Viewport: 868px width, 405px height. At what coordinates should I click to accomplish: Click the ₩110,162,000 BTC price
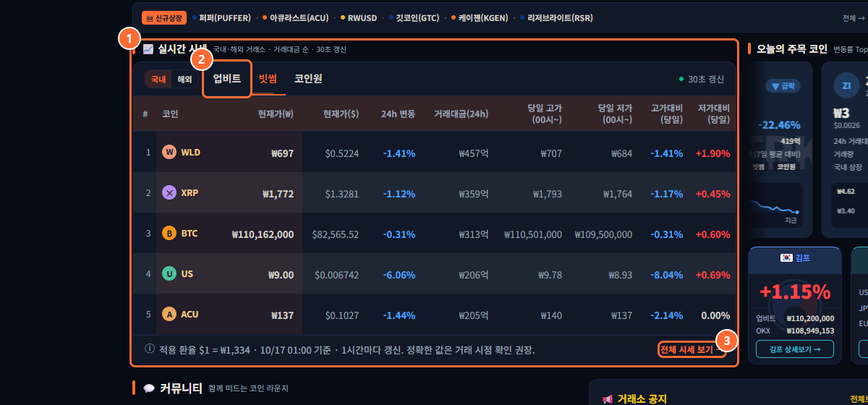263,234
